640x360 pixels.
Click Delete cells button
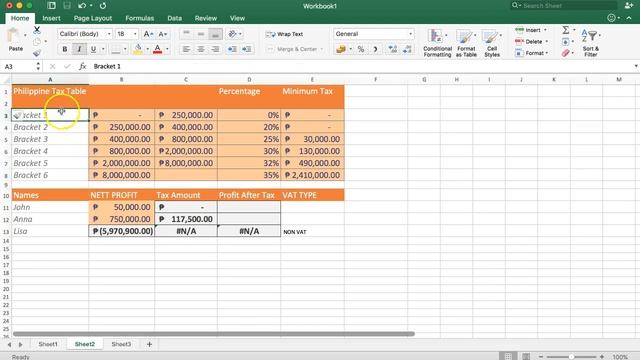[531, 42]
